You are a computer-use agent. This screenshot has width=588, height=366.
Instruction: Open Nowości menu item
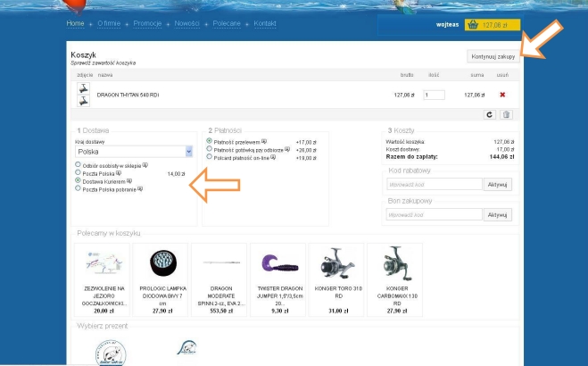(186, 23)
